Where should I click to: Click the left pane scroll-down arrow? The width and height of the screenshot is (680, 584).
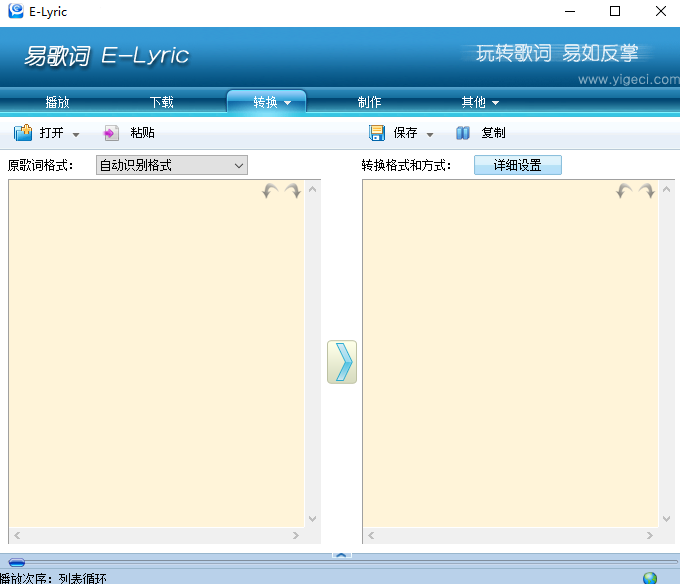(x=312, y=519)
